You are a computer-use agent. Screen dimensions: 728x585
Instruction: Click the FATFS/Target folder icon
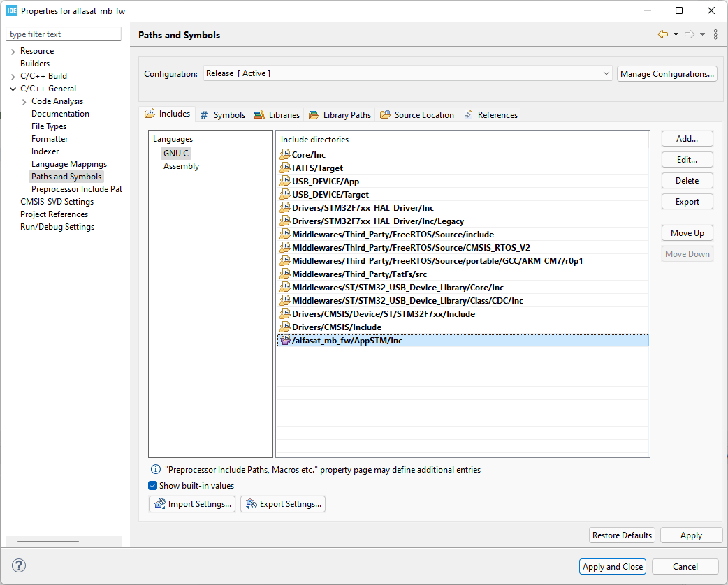285,168
